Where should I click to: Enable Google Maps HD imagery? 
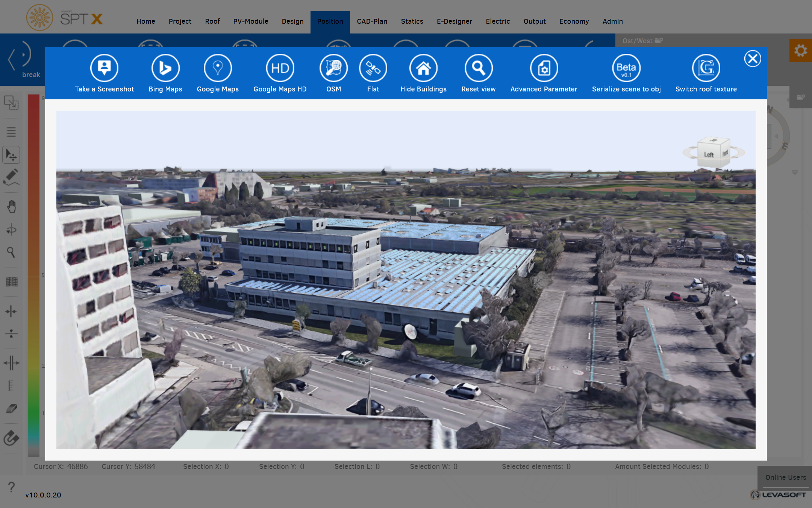[x=280, y=68]
